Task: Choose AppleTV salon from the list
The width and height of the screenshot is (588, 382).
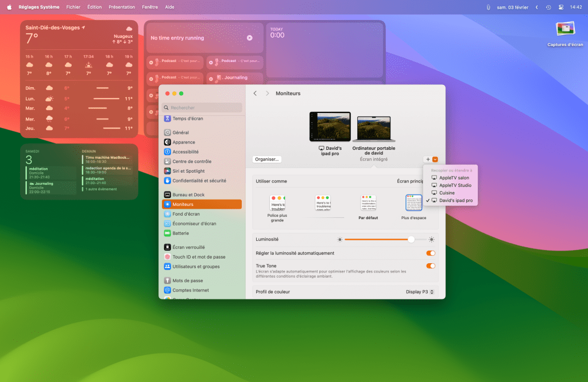Action: tap(454, 178)
